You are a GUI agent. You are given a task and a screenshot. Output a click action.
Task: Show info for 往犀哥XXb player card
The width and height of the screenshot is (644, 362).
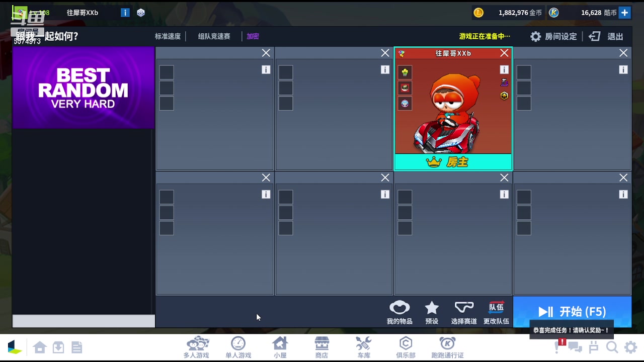point(504,70)
